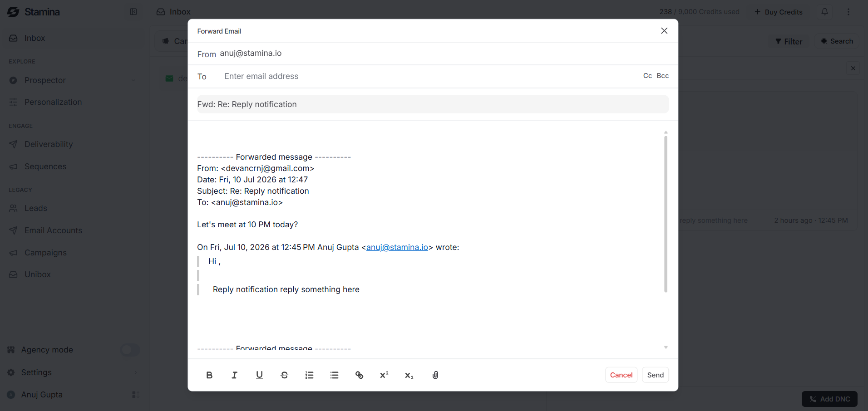The height and width of the screenshot is (411, 868).
Task: Expand the Settings submenu arrow
Action: (x=135, y=372)
